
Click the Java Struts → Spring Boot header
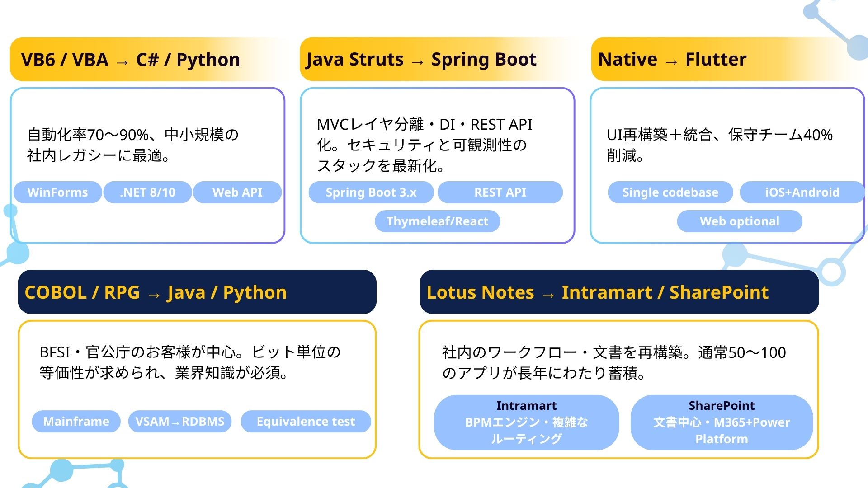[x=439, y=59]
